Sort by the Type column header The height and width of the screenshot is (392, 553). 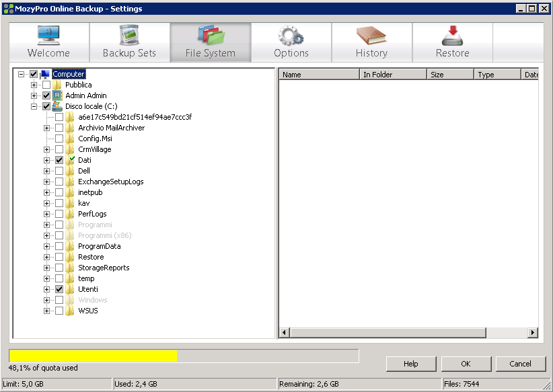pyautogui.click(x=497, y=75)
